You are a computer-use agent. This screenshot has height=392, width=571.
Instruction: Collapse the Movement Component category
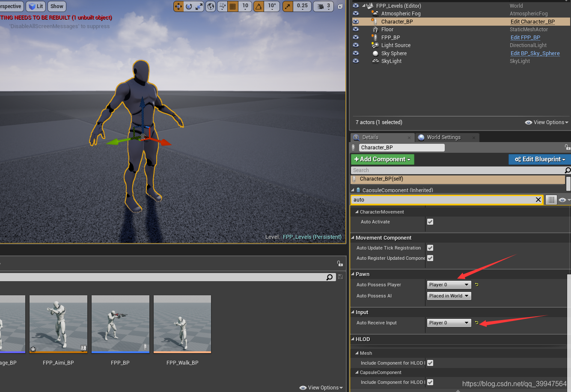coord(353,238)
